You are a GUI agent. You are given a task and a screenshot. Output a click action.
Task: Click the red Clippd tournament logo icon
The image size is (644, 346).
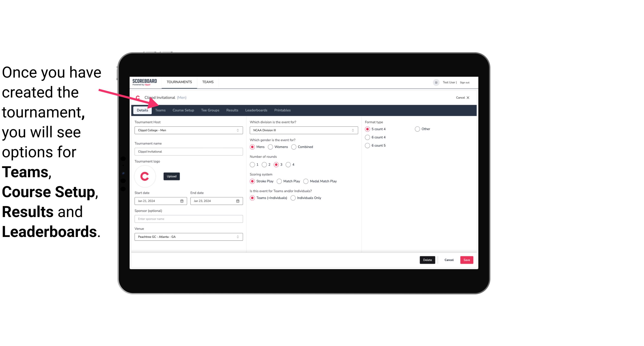click(x=145, y=176)
